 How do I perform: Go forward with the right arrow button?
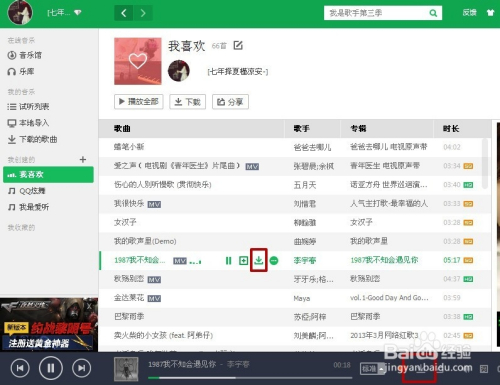tap(143, 13)
